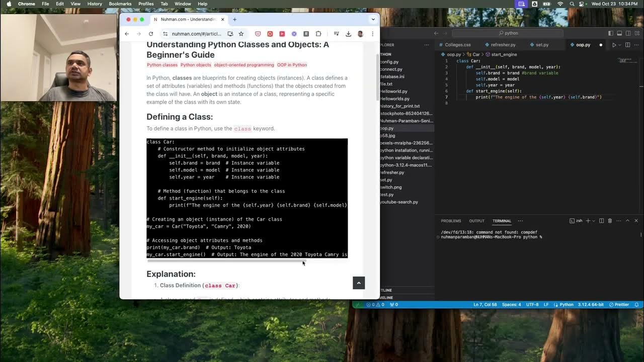
Task: Click the 'Python objects' tag link
Action: 196,65
